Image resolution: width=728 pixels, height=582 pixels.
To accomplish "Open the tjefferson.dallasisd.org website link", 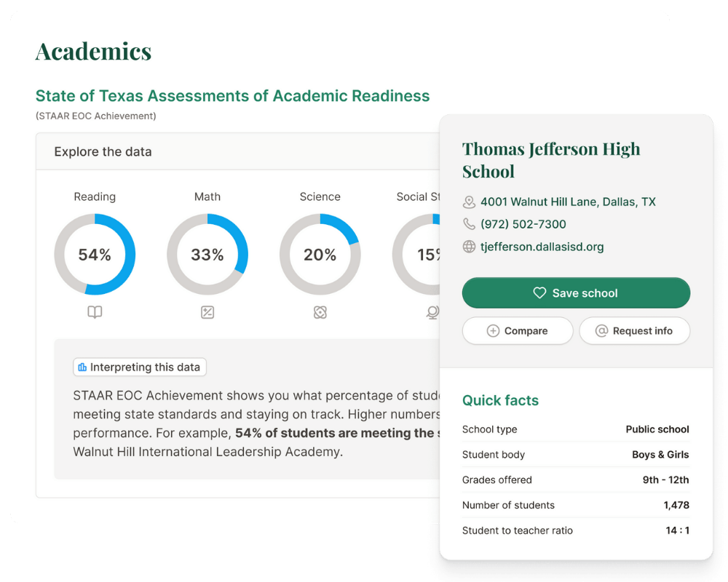I will point(542,247).
